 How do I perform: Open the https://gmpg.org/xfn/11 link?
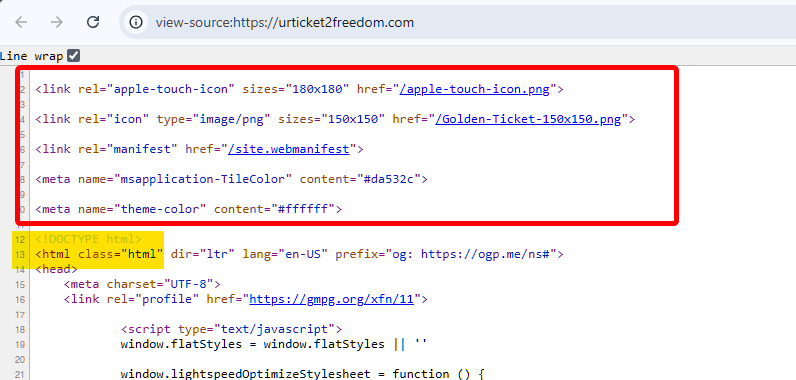(x=332, y=299)
